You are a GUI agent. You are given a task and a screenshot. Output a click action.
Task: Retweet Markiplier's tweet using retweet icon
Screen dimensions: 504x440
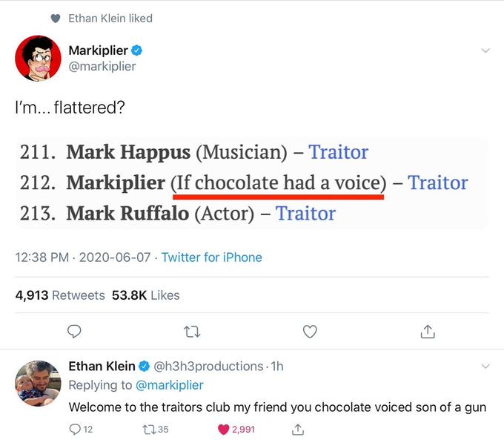[192, 332]
